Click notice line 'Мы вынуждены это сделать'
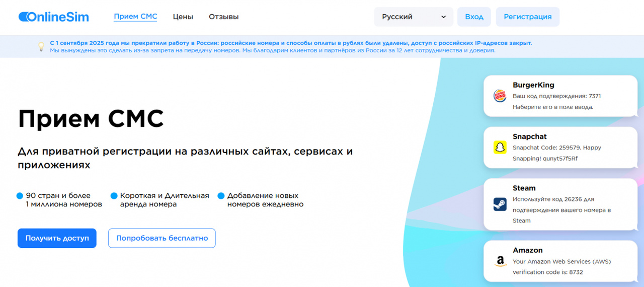644x287 pixels. click(272, 50)
